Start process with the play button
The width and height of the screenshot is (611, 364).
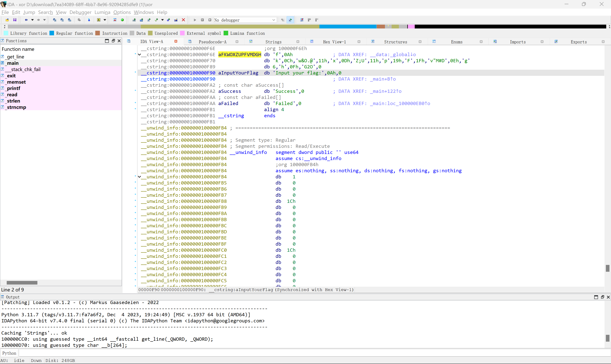coord(195,20)
